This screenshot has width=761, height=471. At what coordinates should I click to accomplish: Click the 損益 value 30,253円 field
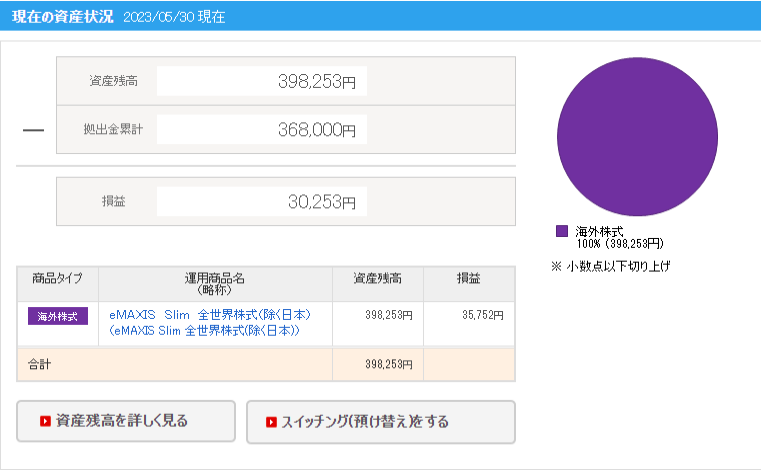click(262, 202)
